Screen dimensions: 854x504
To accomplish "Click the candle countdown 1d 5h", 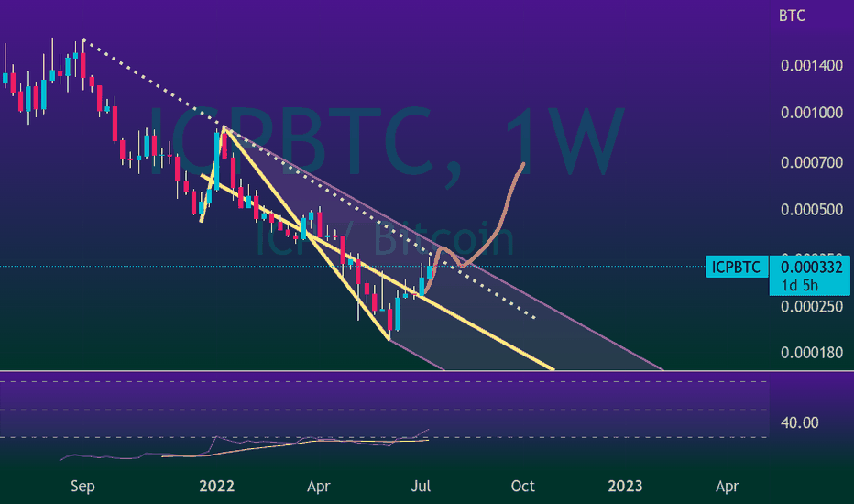I will tap(799, 286).
